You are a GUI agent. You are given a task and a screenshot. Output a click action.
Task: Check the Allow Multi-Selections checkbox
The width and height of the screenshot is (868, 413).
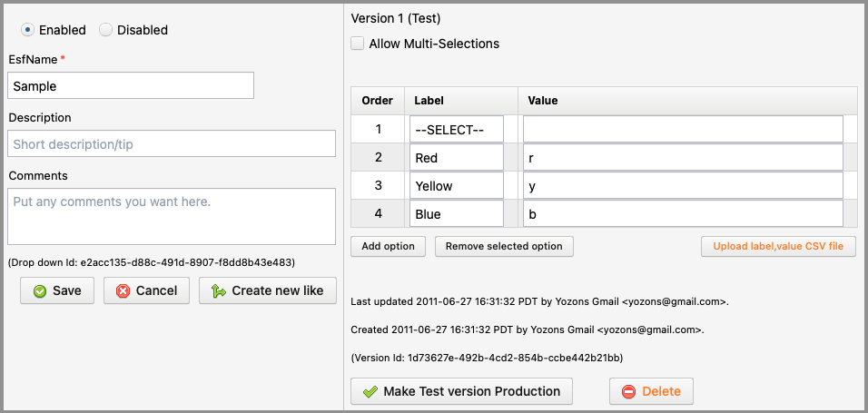coord(358,44)
